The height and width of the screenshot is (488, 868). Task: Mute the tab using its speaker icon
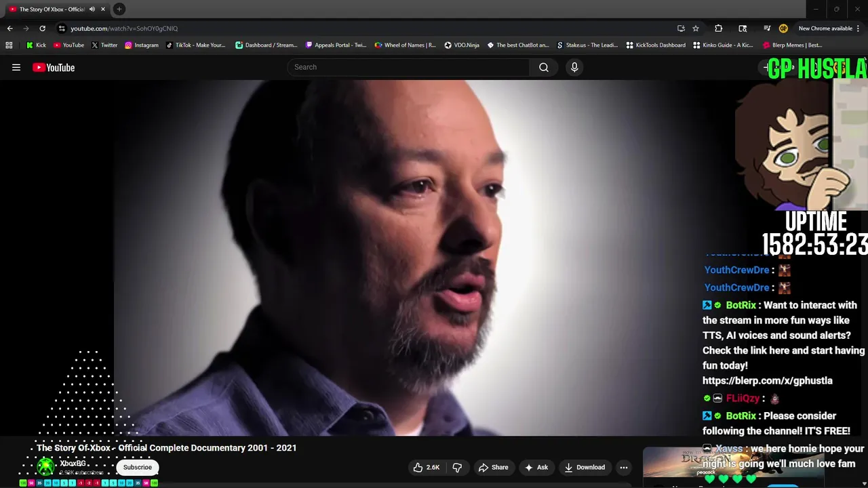coord(92,9)
